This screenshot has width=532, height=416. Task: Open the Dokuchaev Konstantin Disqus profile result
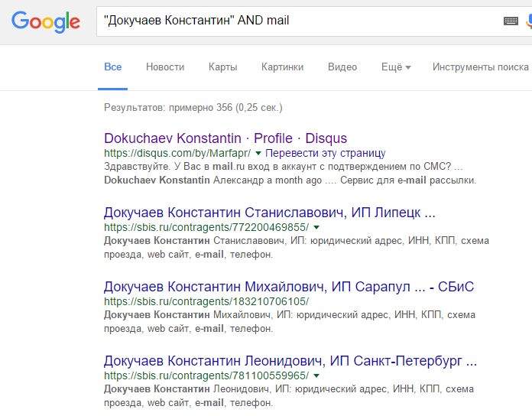click(x=225, y=138)
